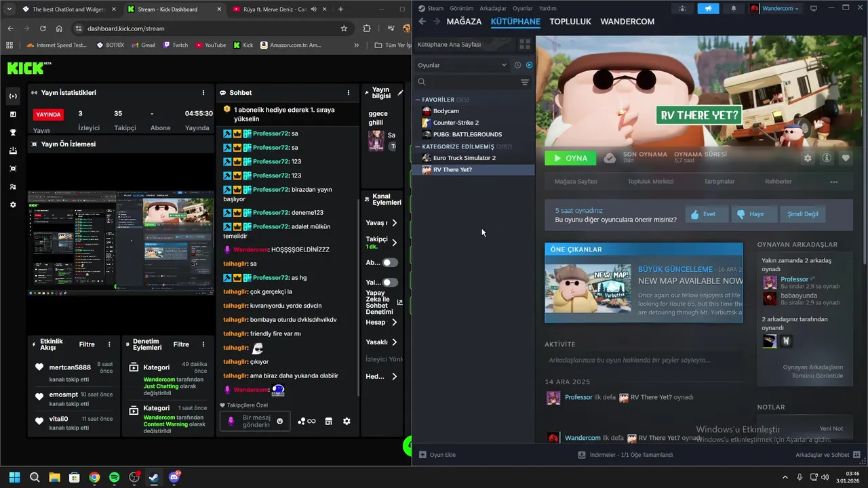Open Steam Görünüm menu

[462, 8]
